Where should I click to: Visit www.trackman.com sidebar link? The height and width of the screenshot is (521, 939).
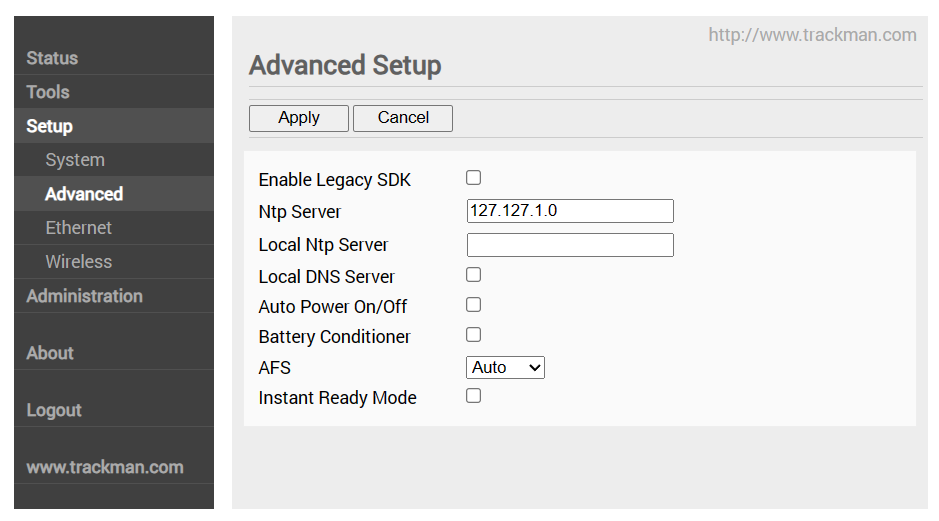105,467
